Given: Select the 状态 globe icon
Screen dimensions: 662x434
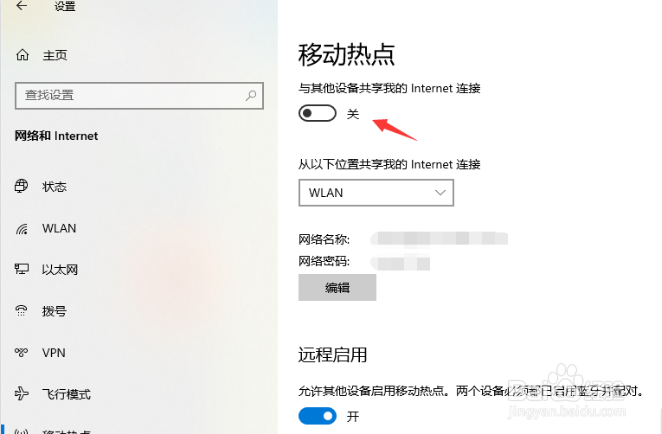Looking at the screenshot, I should [22, 186].
